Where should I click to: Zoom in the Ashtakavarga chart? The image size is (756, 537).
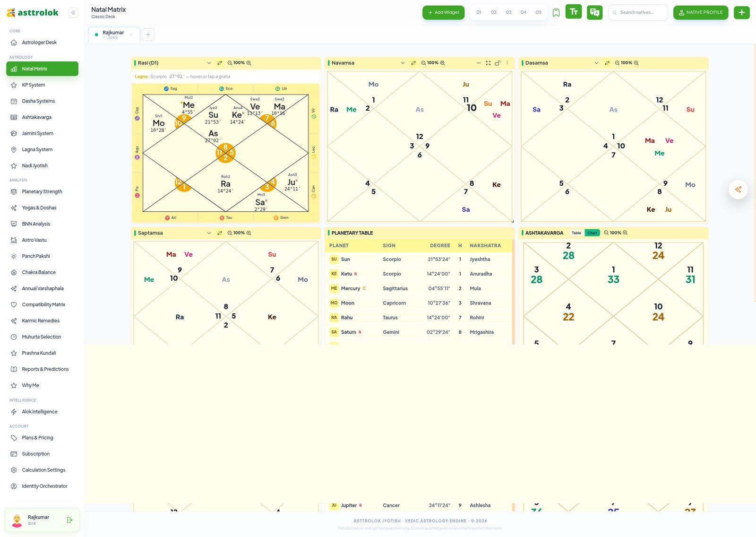pos(626,233)
